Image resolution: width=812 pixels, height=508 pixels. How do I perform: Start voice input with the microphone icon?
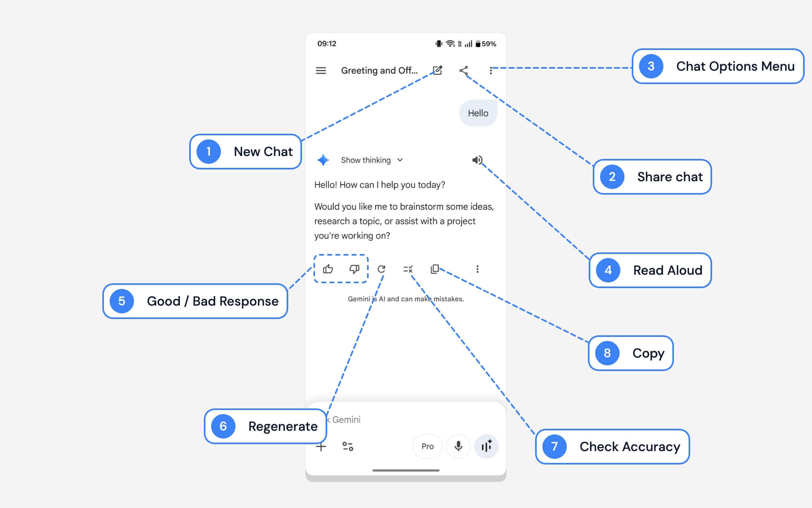(x=458, y=446)
